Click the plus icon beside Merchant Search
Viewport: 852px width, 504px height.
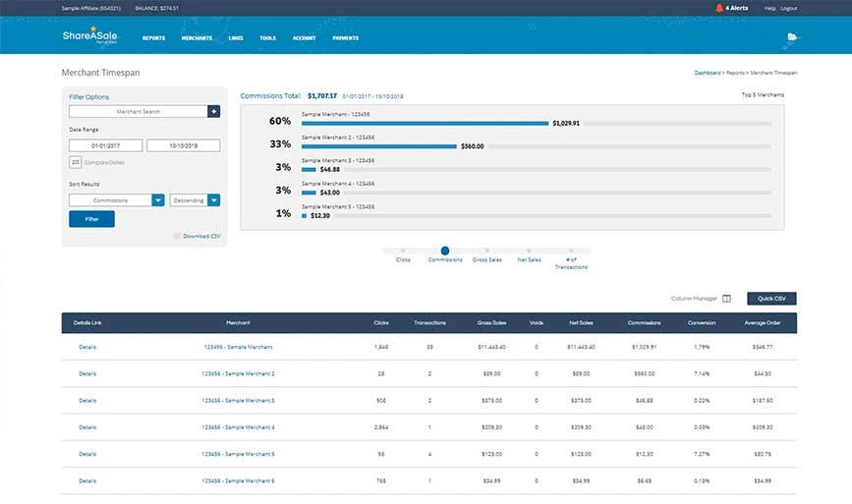tap(213, 112)
